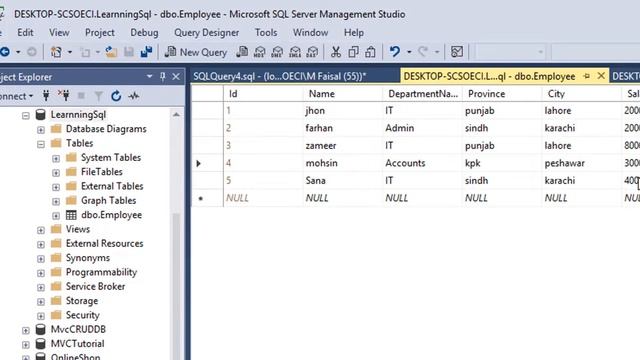Expand the Database Diagrams folder
640x360 pixels.
tap(41, 130)
